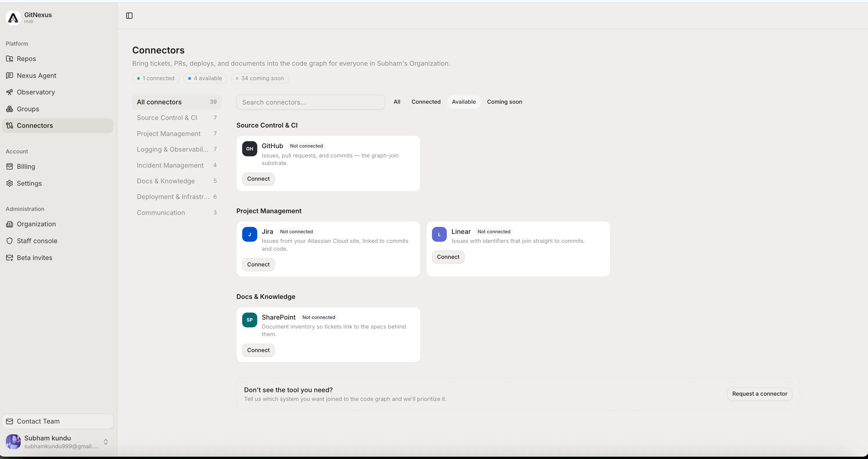This screenshot has height=459, width=868.
Task: Connect the SharePoint connector
Action: click(x=258, y=350)
